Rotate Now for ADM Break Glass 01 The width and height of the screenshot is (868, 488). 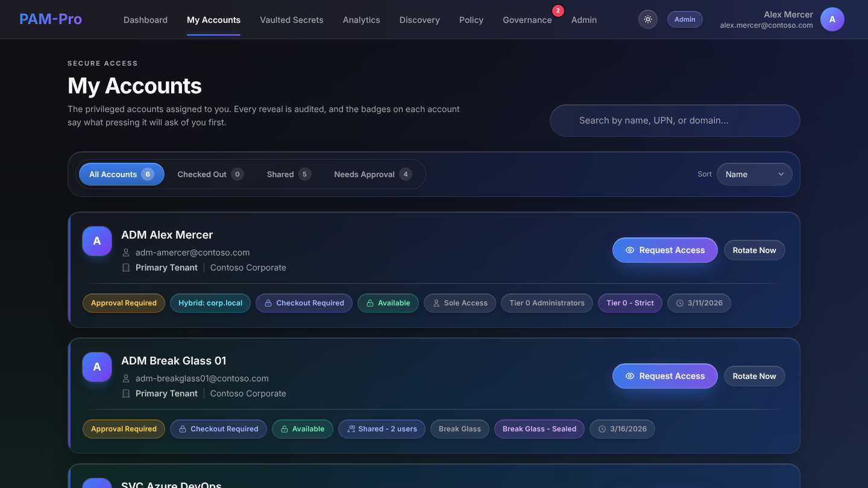tap(755, 376)
